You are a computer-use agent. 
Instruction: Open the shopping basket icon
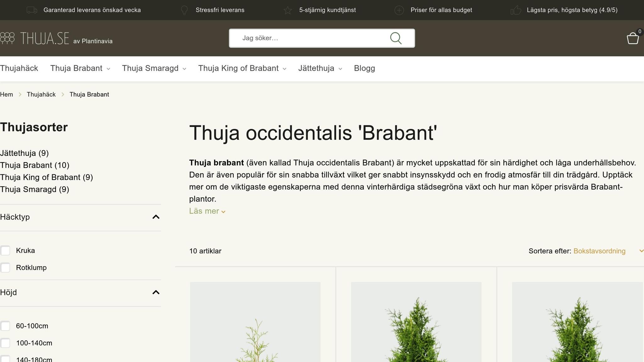(633, 39)
